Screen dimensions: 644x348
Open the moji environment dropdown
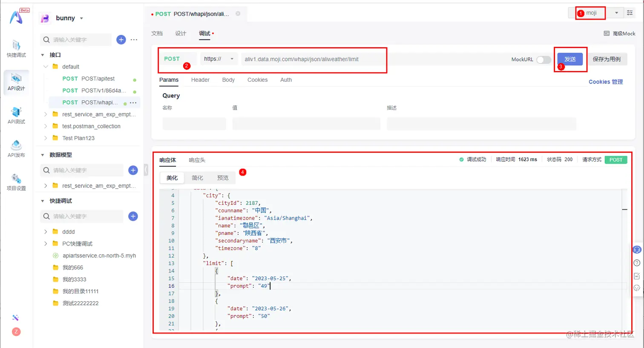(x=616, y=13)
